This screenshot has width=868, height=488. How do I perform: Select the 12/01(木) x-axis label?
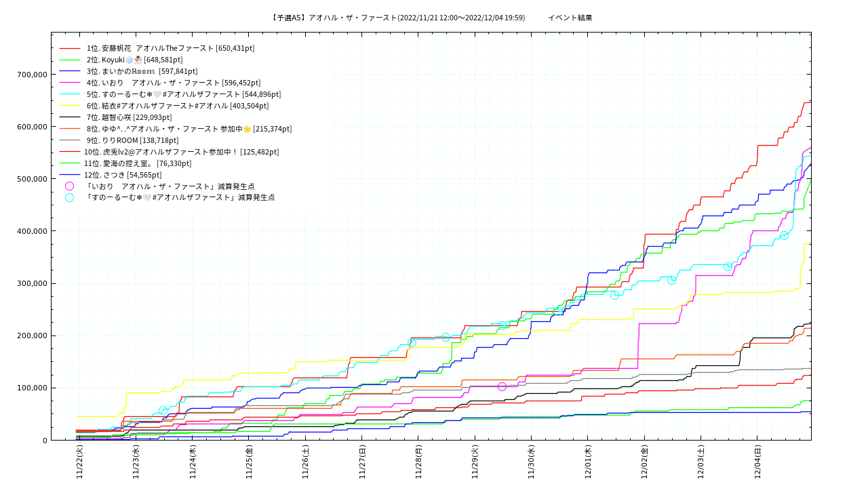point(588,462)
